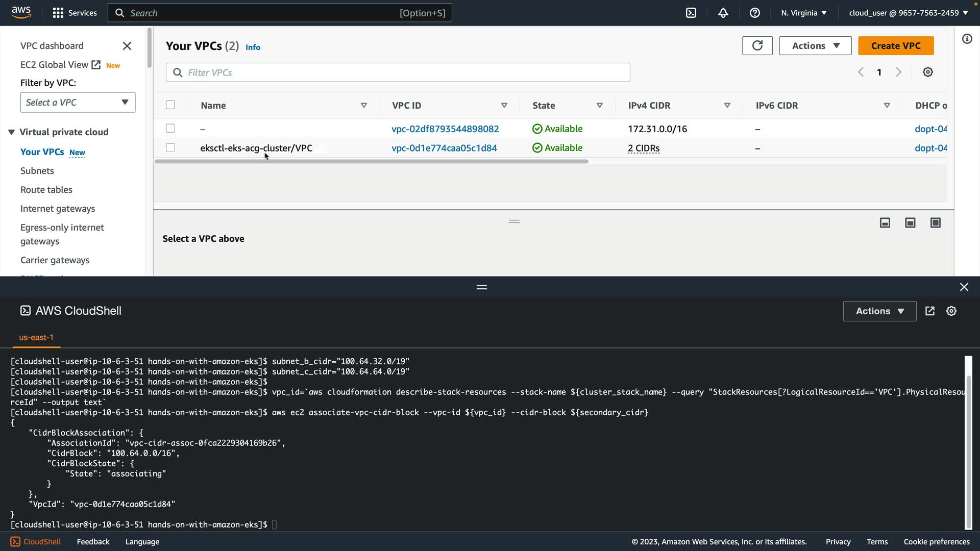
Task: Open the help question mark menu
Action: coord(754,13)
